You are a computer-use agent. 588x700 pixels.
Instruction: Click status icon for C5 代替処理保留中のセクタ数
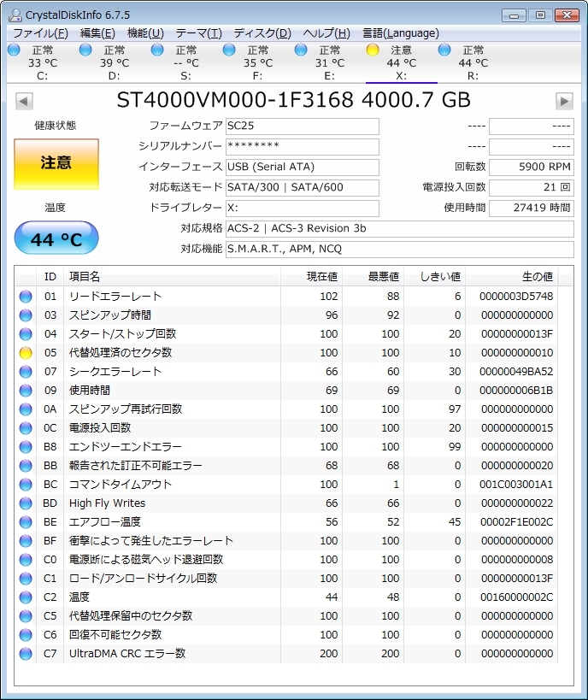(x=26, y=616)
